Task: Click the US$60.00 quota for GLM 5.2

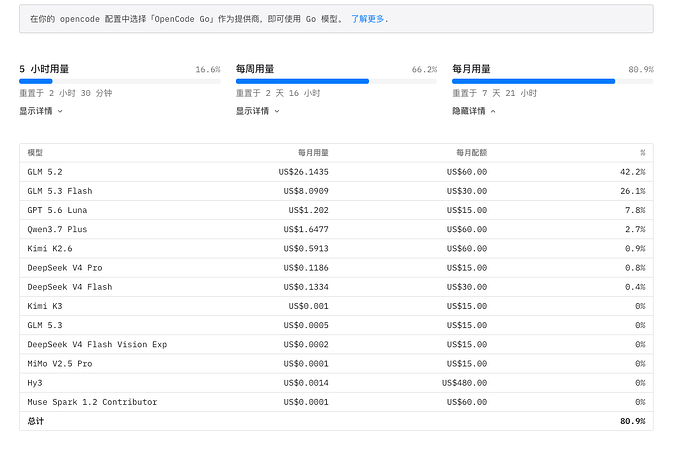Action: [x=467, y=172]
